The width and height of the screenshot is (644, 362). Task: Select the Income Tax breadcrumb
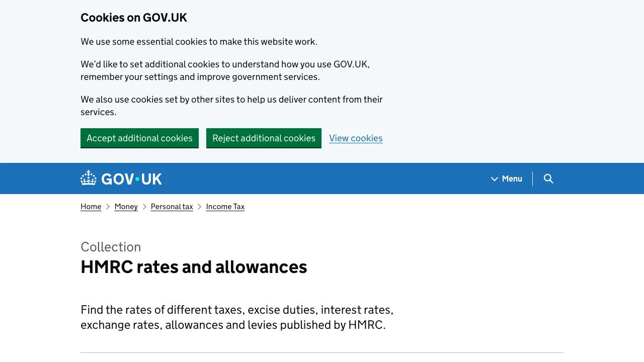[225, 207]
